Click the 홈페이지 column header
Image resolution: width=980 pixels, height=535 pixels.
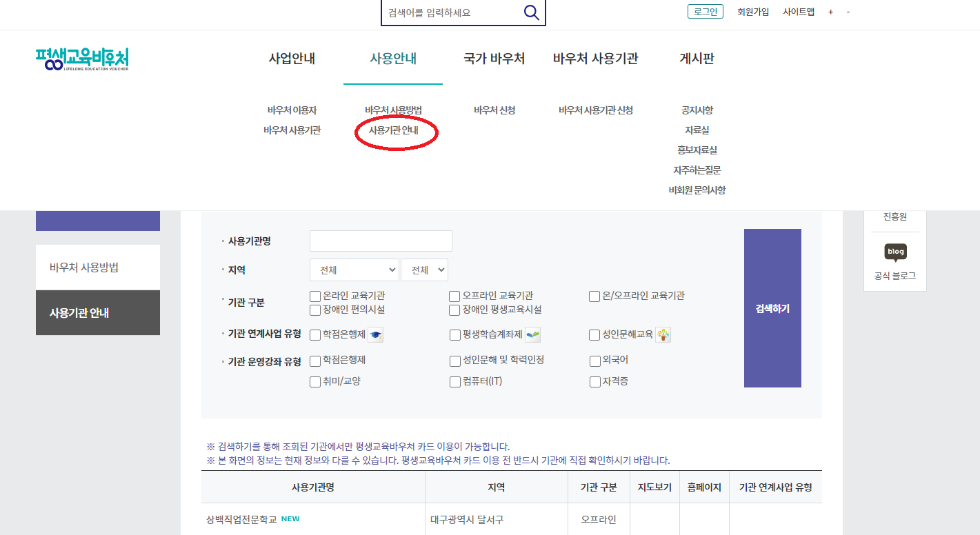tap(704, 487)
